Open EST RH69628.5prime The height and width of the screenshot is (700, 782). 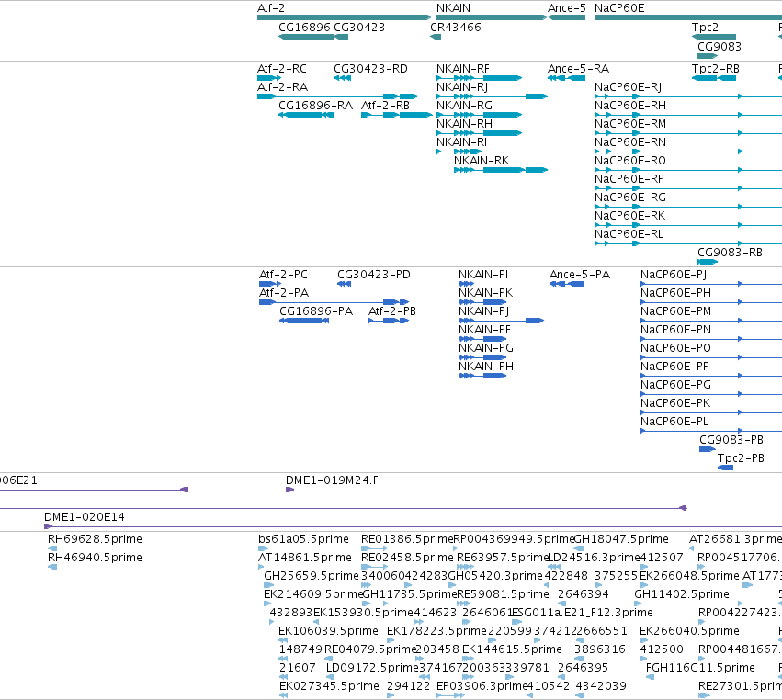[52, 548]
